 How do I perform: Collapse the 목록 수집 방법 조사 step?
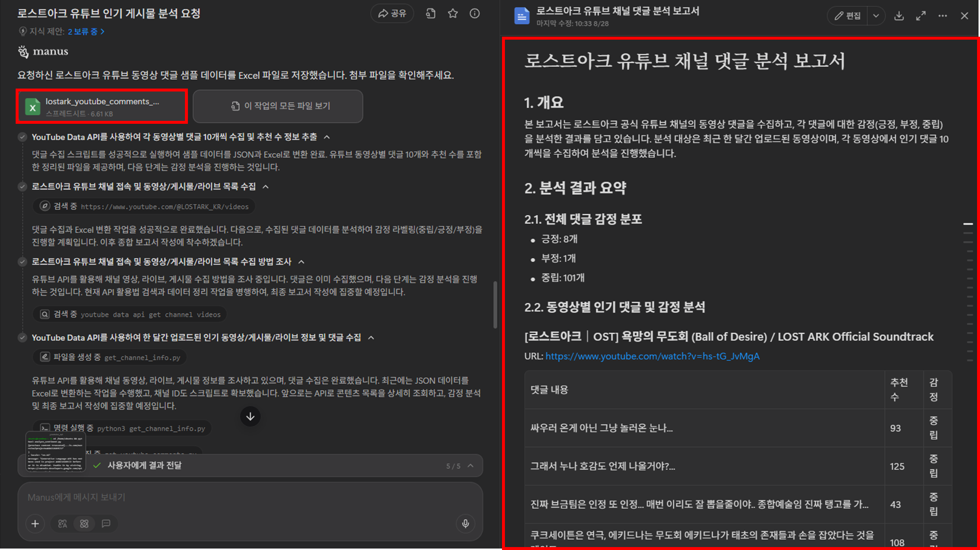click(301, 262)
